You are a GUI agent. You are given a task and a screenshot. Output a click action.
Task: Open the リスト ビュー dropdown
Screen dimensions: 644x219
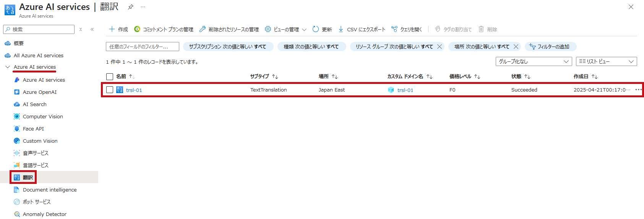[607, 61]
